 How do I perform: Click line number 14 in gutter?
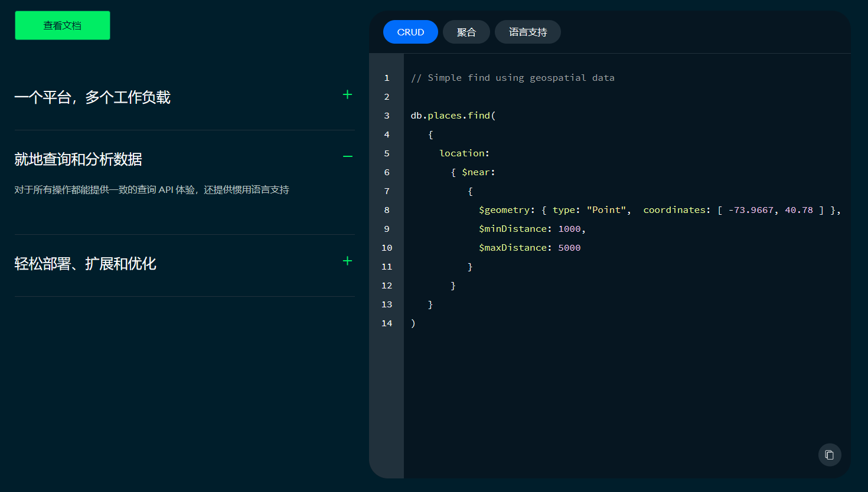coord(387,323)
